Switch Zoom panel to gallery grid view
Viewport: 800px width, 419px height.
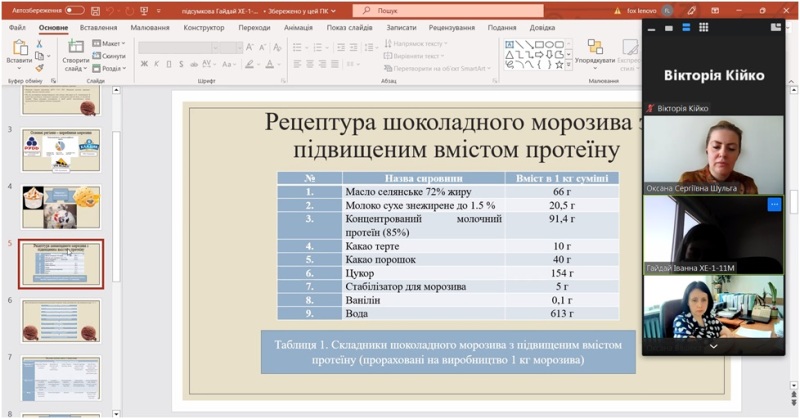tap(704, 28)
